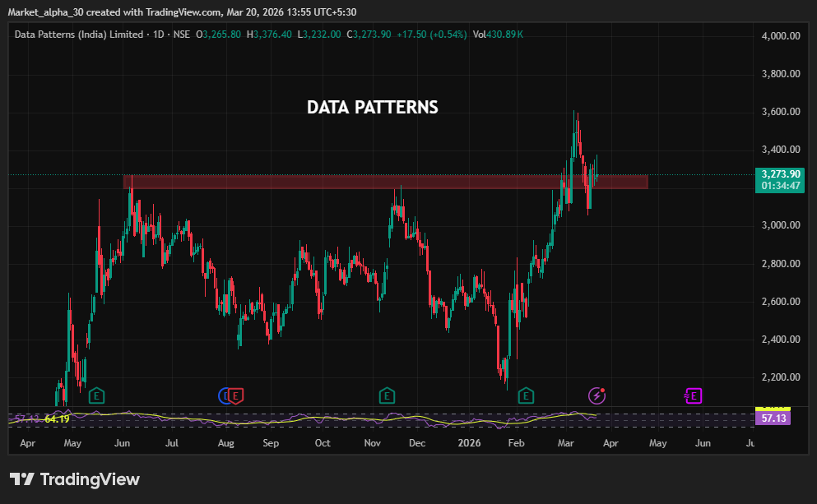Click the Oct label on time axis
This screenshot has width=817, height=504.
[323, 443]
